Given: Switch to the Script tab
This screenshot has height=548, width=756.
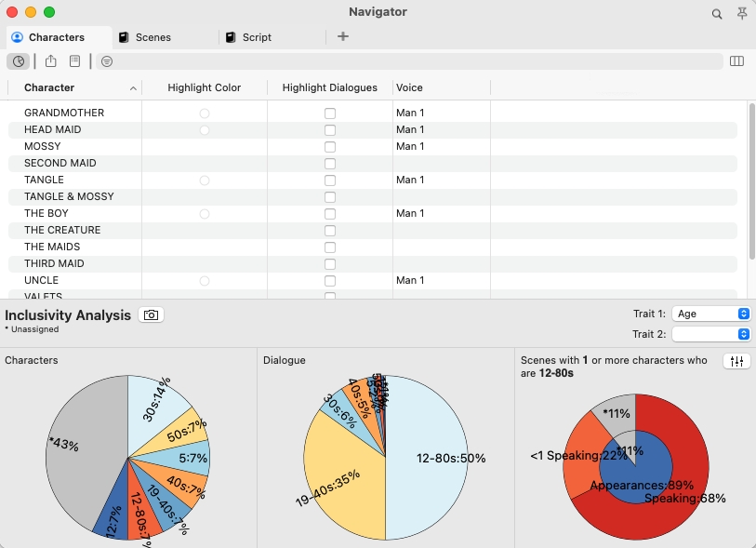Looking at the screenshot, I should tap(257, 37).
